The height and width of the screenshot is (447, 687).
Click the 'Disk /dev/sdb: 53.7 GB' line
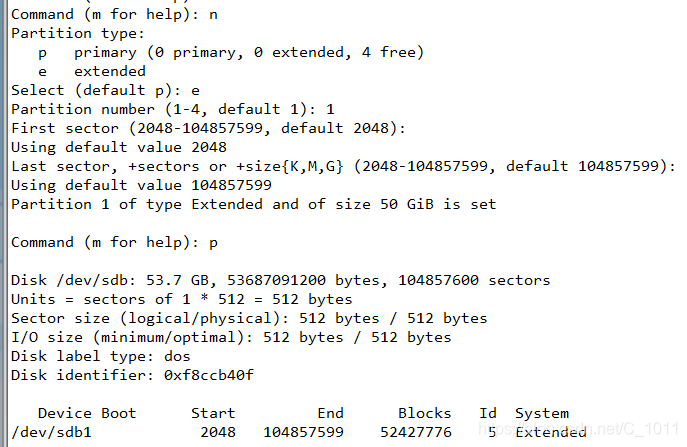[x=280, y=280]
